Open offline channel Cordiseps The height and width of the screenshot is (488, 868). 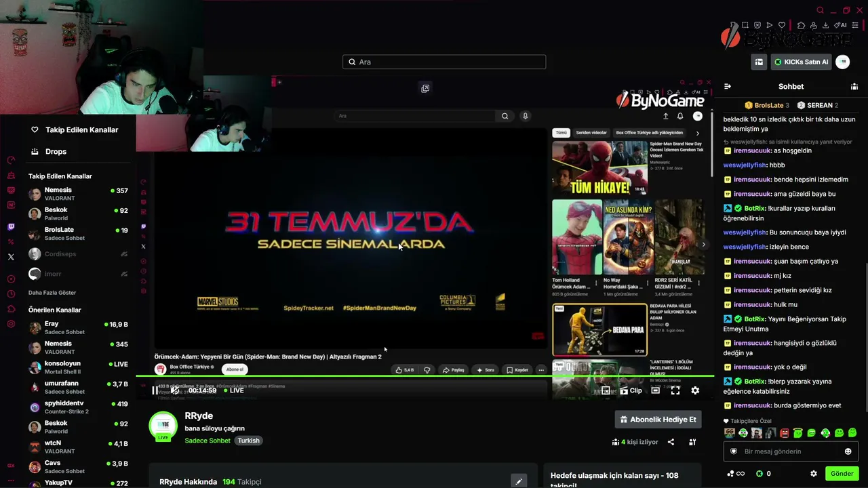tap(78, 254)
